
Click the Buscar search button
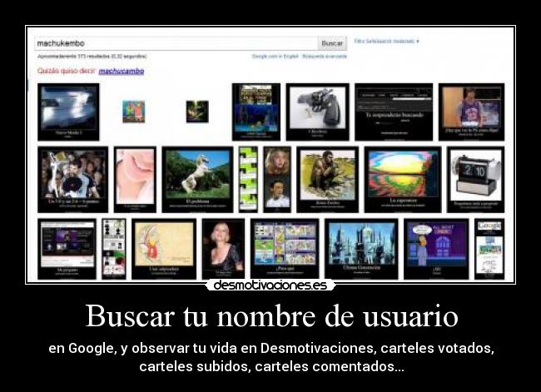[332, 43]
